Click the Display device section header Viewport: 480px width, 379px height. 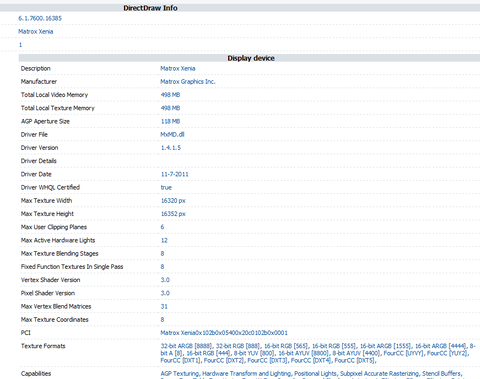pyautogui.click(x=251, y=58)
